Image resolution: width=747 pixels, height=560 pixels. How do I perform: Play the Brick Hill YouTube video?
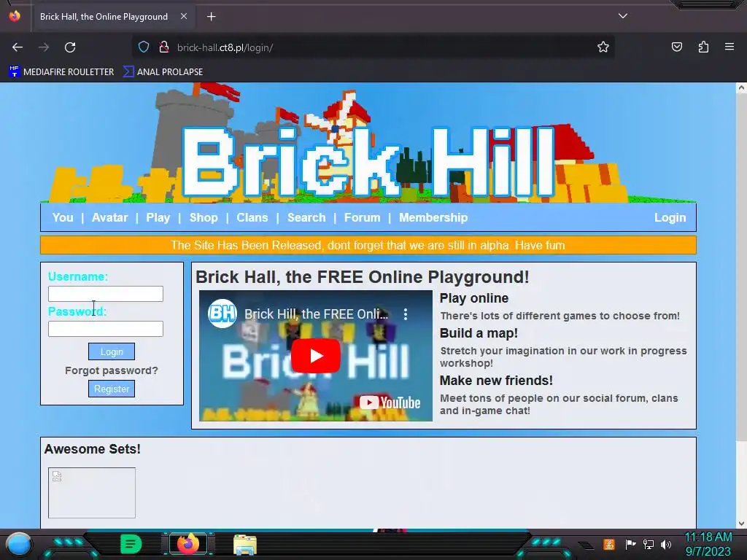(x=315, y=356)
